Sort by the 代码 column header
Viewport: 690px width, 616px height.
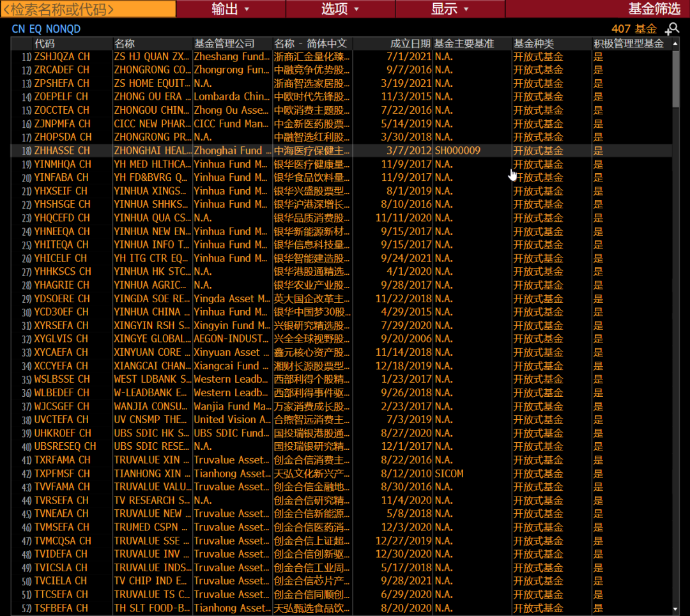tap(45, 43)
